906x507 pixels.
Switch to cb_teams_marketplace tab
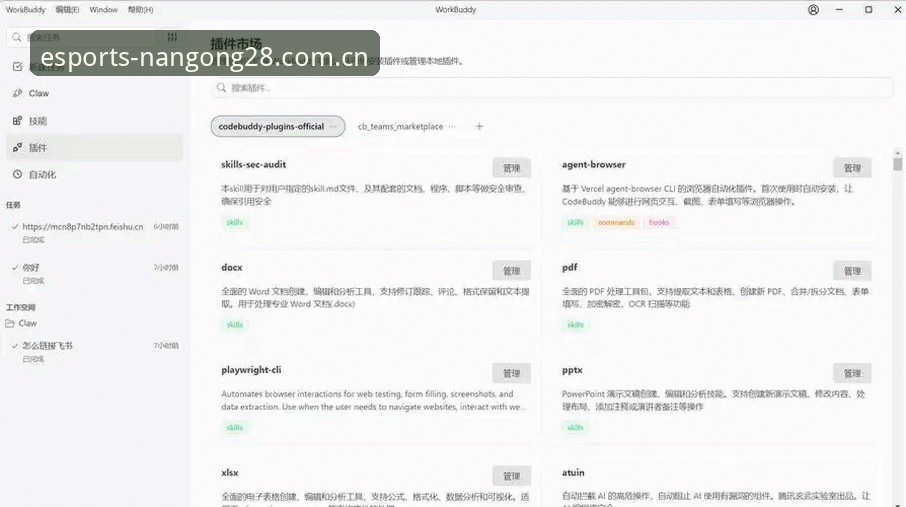coord(400,127)
